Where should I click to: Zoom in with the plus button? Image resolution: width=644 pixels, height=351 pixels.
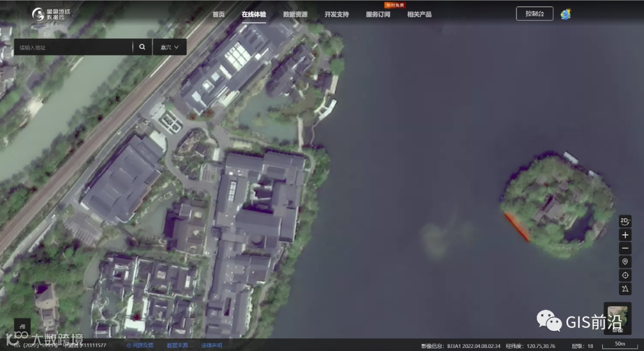click(625, 235)
